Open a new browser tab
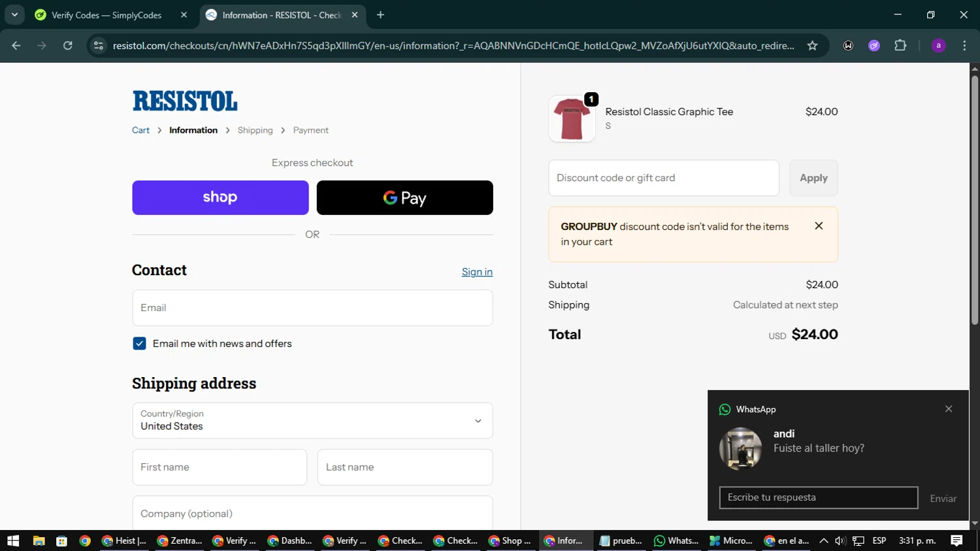The image size is (980, 551). [x=380, y=15]
